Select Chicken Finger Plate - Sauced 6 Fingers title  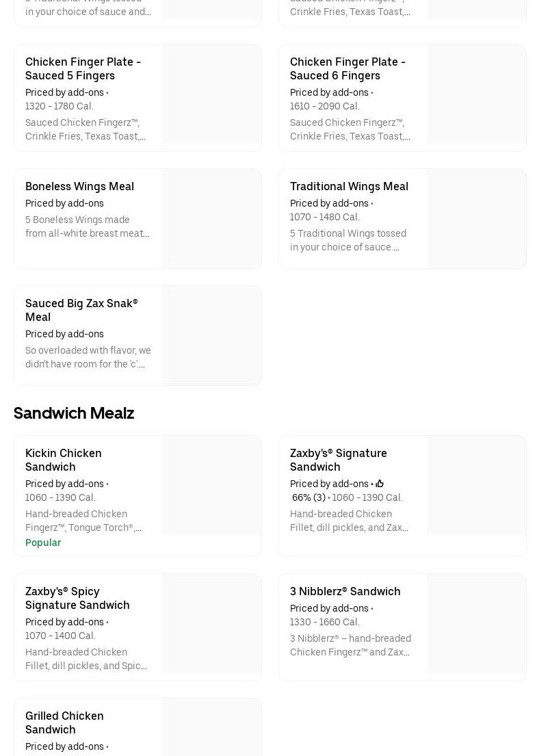pos(348,68)
